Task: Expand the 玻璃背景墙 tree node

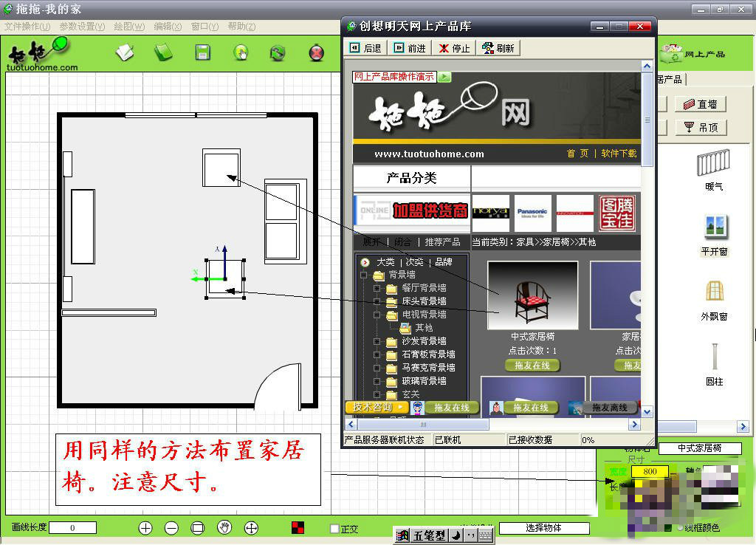Action: [377, 381]
